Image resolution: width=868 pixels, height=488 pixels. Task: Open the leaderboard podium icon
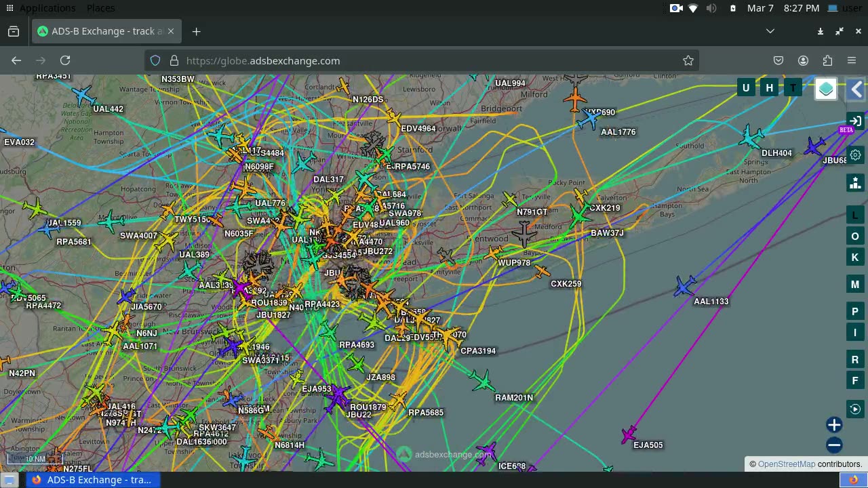pyautogui.click(x=855, y=182)
